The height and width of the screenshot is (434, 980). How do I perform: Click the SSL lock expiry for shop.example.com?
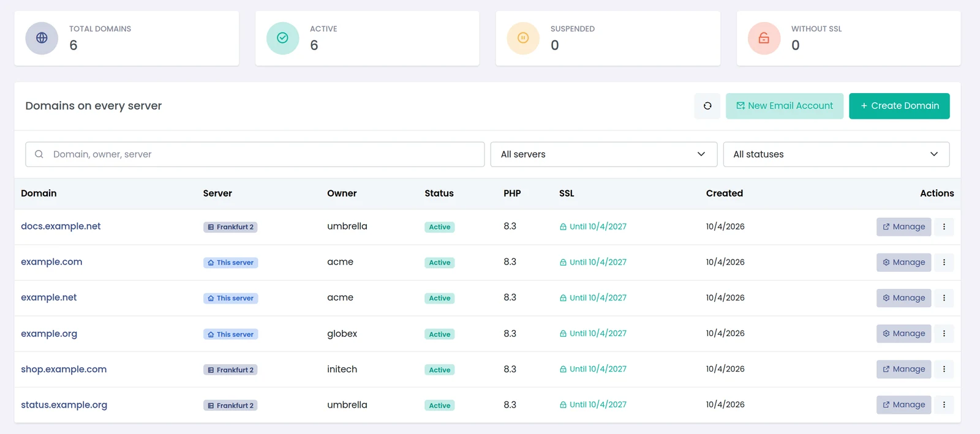coord(593,369)
